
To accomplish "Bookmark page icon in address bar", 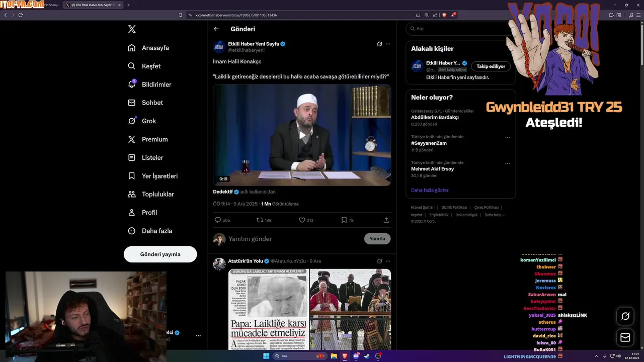I will pyautogui.click(x=180, y=15).
